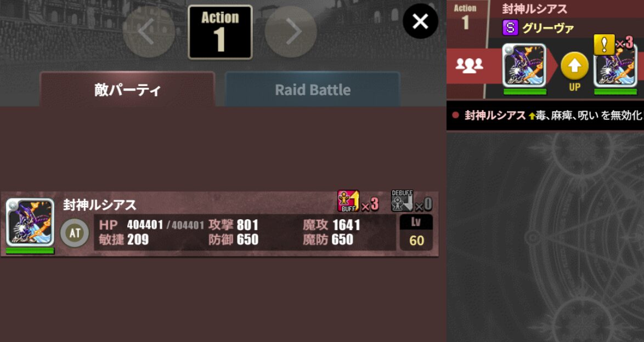Click the party group icon in log
Image resolution: width=644 pixels, height=342 pixels.
click(x=469, y=65)
